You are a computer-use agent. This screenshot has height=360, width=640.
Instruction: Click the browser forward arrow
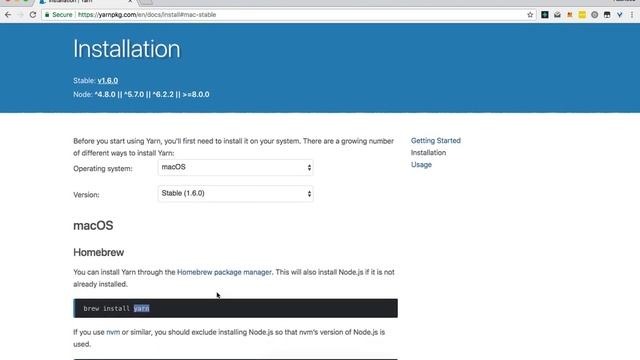20,15
